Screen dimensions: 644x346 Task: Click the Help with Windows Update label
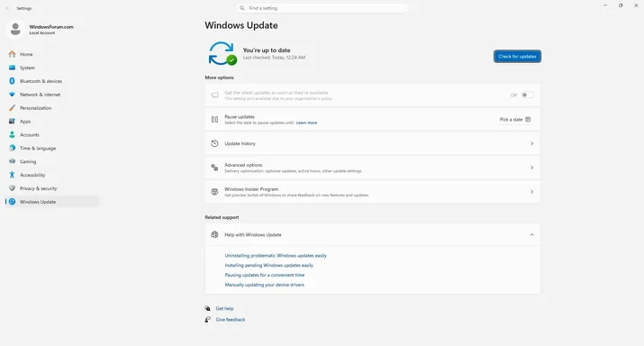253,234
